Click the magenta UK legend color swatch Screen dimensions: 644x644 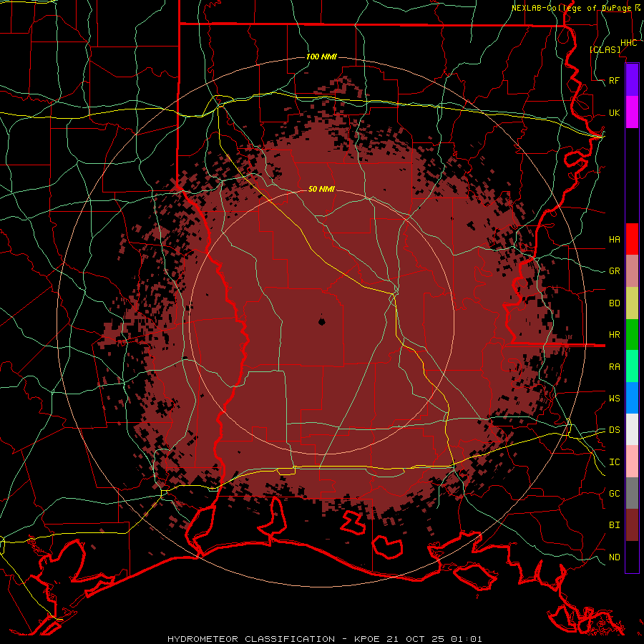coord(632,112)
